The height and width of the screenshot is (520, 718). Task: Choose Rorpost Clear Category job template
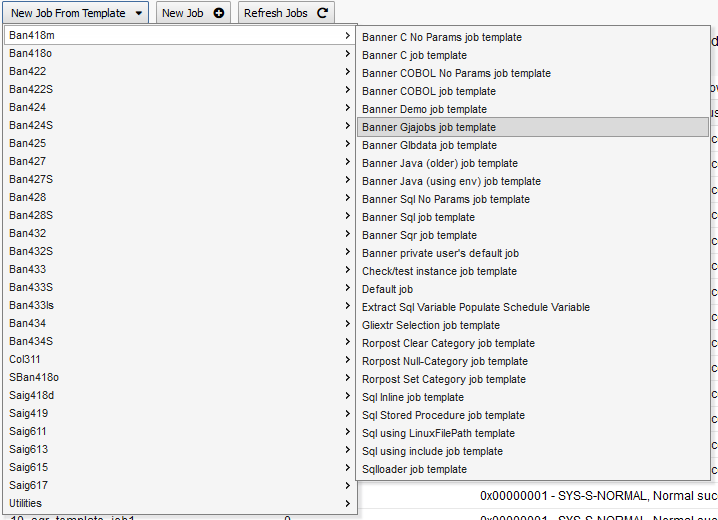(x=448, y=343)
